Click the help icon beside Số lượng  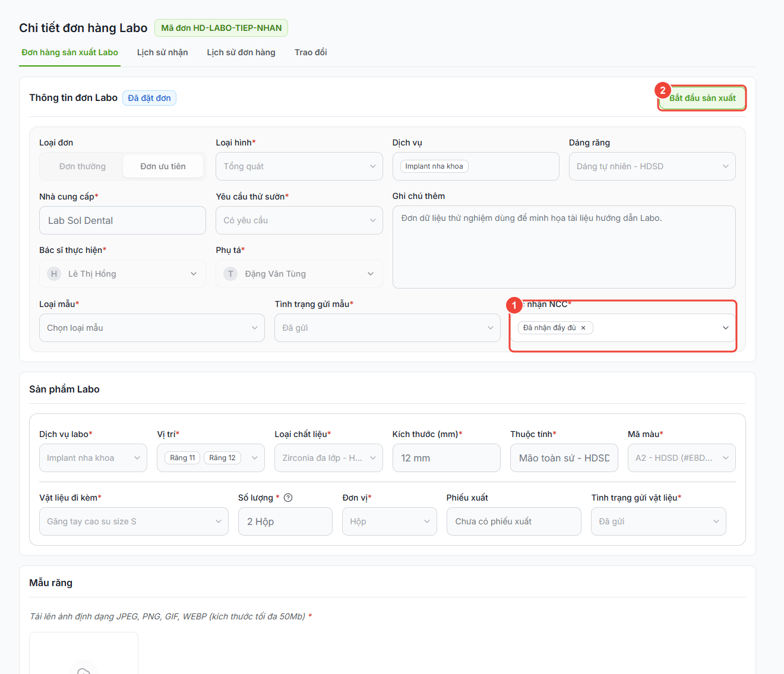coord(288,498)
